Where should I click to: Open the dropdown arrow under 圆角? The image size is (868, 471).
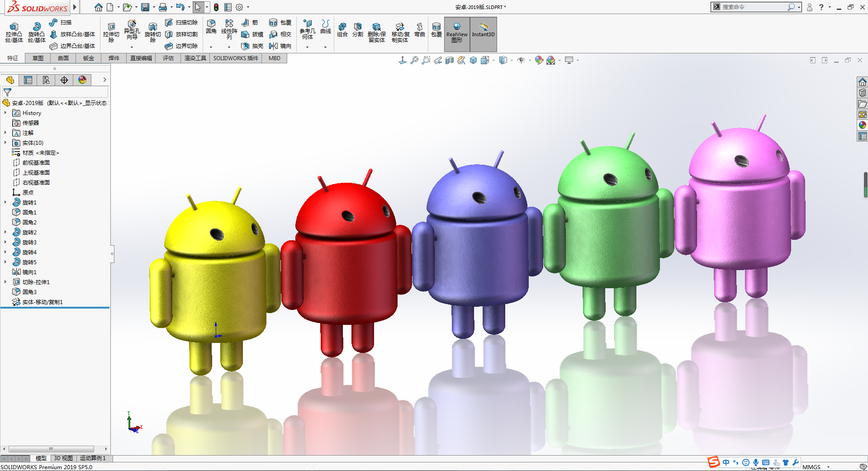click(x=211, y=47)
